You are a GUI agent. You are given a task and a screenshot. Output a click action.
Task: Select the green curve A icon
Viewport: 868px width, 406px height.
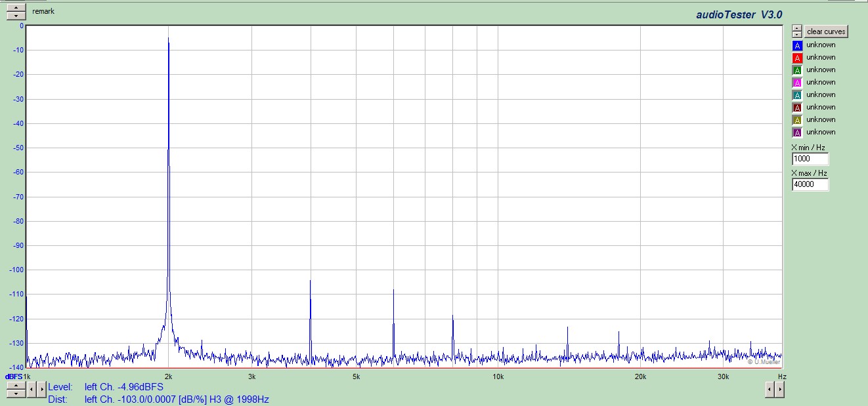pos(797,70)
